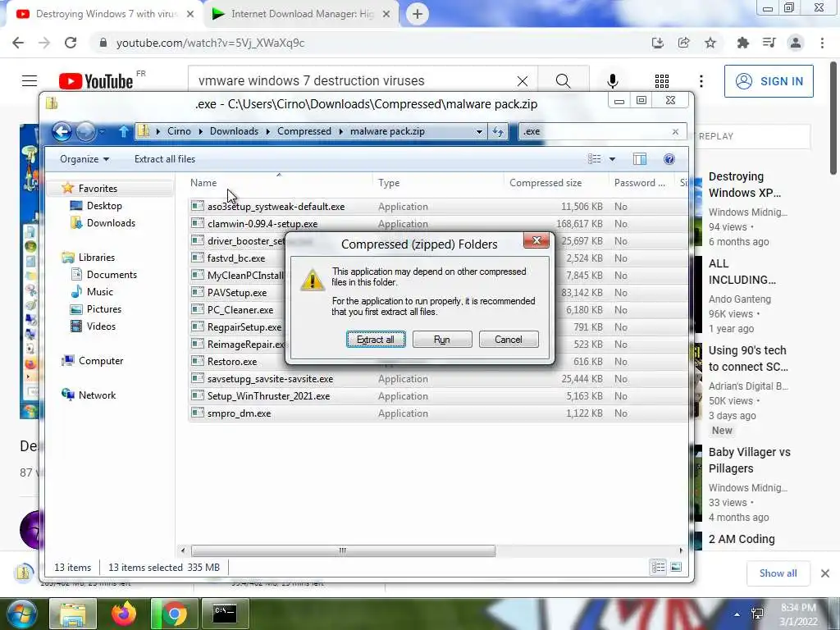Open the Videos library
Screen dimensions: 840x630
[x=101, y=326]
